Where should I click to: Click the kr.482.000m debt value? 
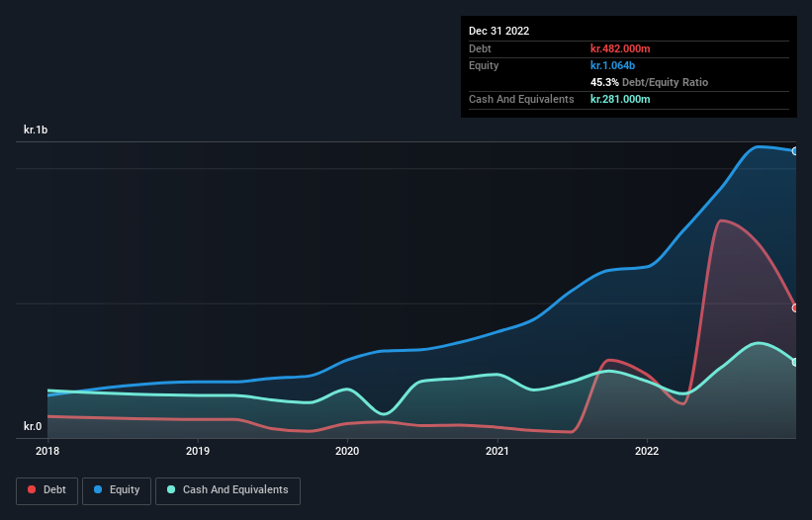pyautogui.click(x=620, y=48)
